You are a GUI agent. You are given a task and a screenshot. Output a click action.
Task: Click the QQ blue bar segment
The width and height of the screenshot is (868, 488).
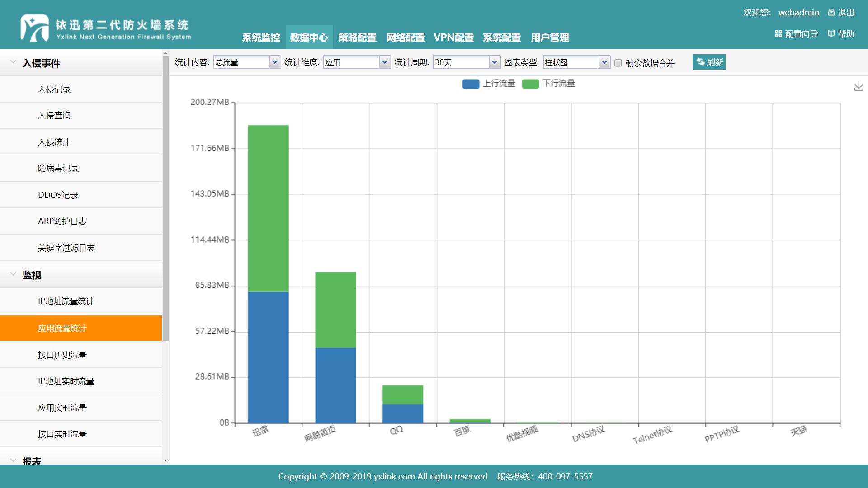pos(403,414)
